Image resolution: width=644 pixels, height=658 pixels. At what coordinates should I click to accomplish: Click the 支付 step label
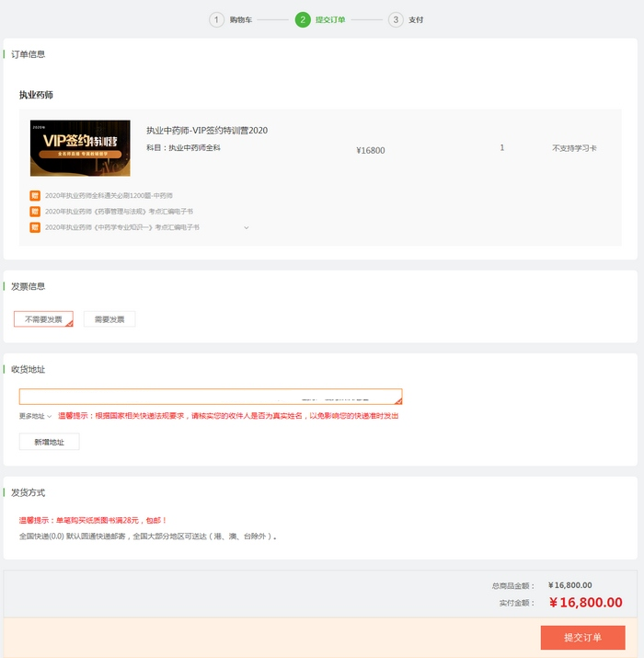coord(417,19)
